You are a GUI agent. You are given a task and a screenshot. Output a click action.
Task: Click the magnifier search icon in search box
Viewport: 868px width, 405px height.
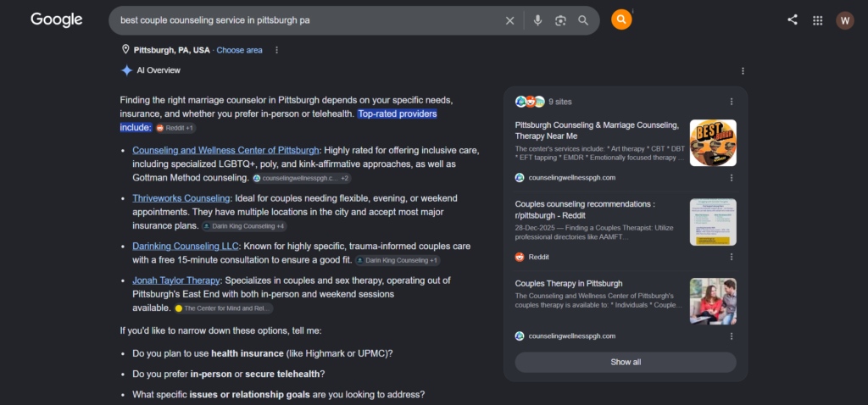583,20
